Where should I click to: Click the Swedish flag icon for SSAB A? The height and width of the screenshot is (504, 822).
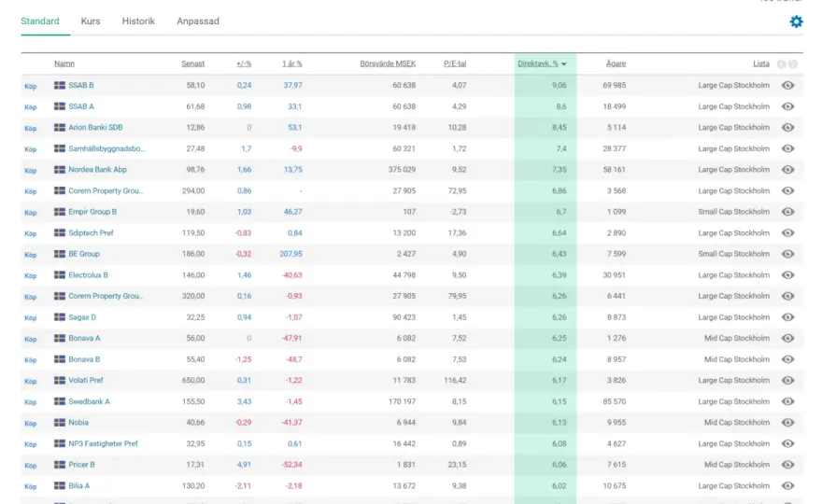(x=60, y=106)
